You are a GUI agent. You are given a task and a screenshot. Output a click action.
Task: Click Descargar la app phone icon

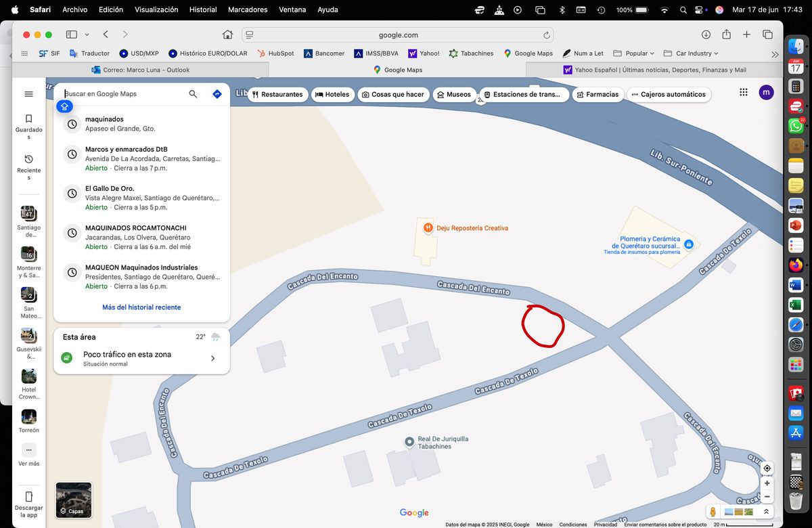point(28,497)
